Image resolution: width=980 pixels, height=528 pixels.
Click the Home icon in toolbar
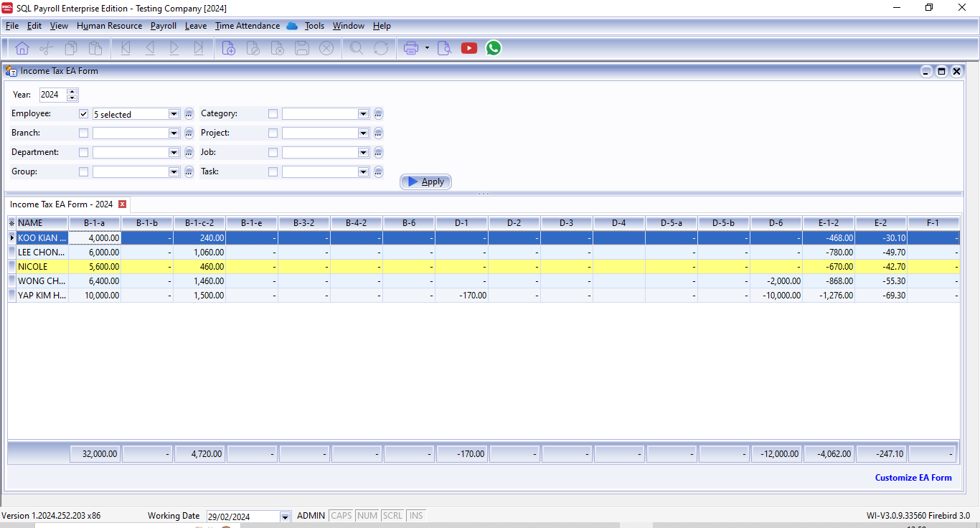[22, 48]
